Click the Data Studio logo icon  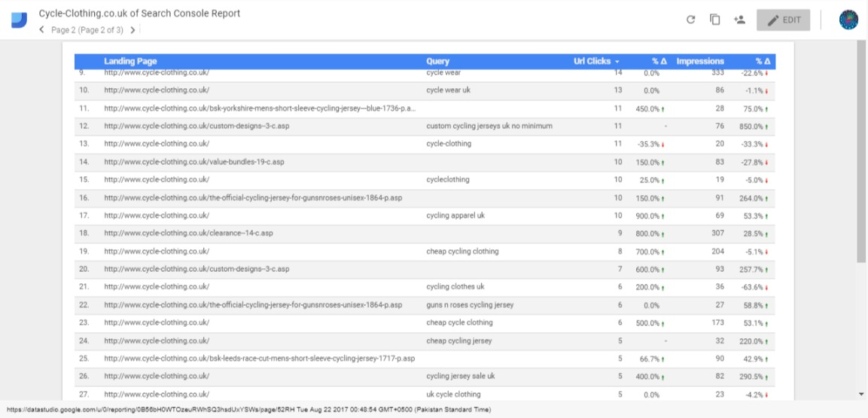(19, 20)
